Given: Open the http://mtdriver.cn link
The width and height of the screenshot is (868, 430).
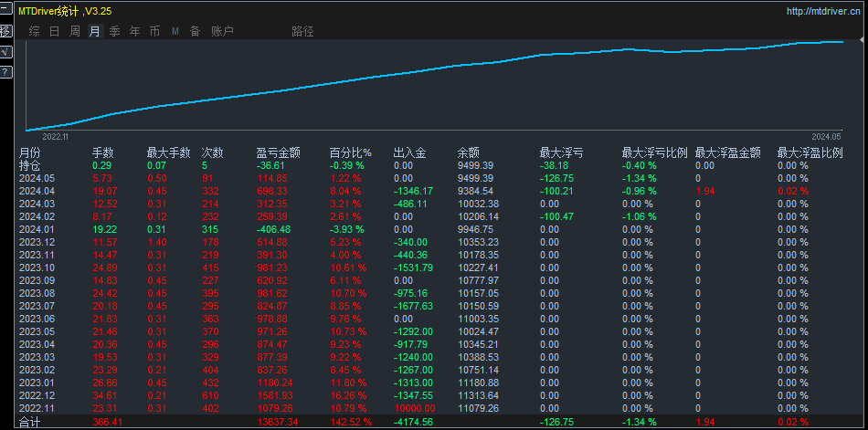Looking at the screenshot, I should (x=824, y=11).
